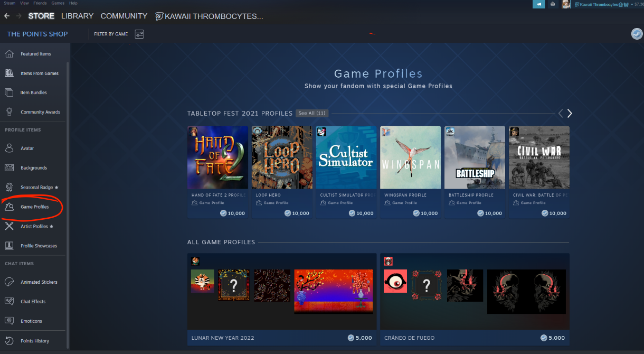Click Lunar New Year 2022 game icon
644x354 pixels.
click(195, 261)
